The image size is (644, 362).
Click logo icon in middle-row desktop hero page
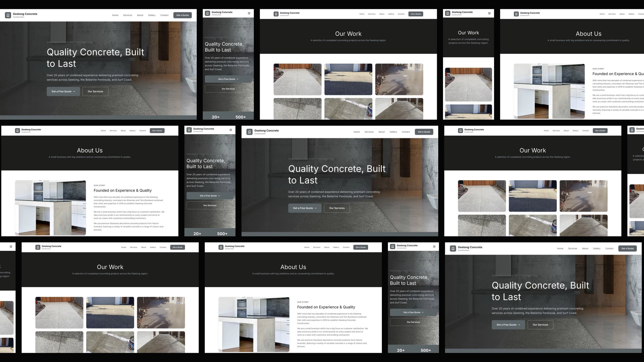pyautogui.click(x=250, y=132)
